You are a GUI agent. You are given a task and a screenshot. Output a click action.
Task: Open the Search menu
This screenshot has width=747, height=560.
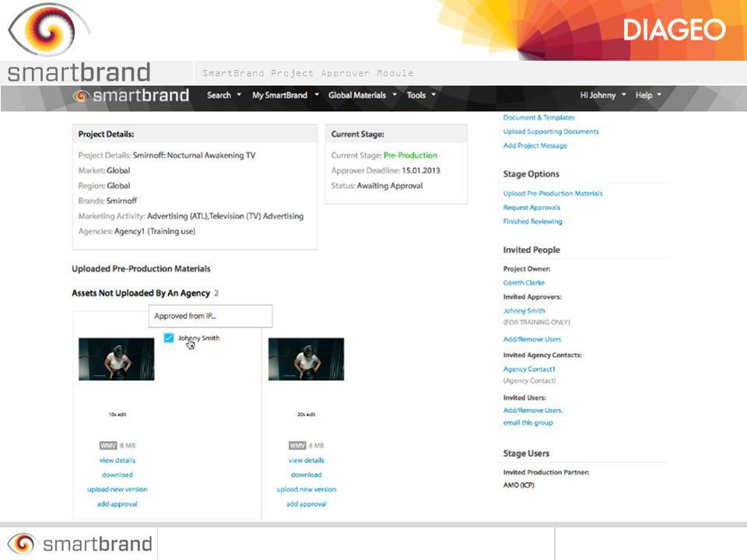tap(219, 95)
